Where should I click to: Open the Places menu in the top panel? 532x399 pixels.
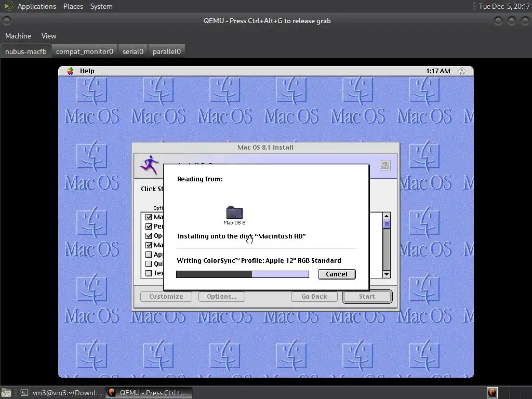click(x=73, y=6)
